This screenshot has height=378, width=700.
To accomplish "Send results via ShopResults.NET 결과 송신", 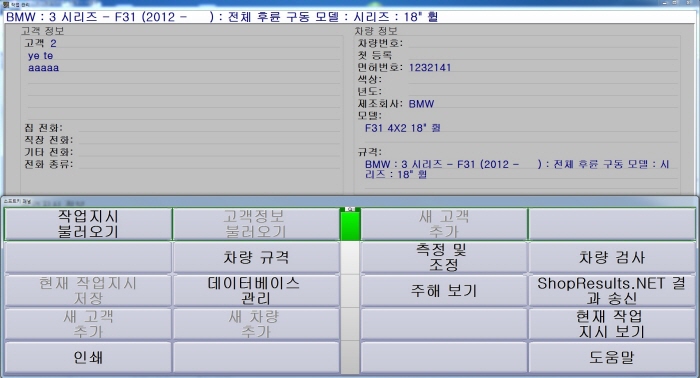I will pyautogui.click(x=612, y=291).
